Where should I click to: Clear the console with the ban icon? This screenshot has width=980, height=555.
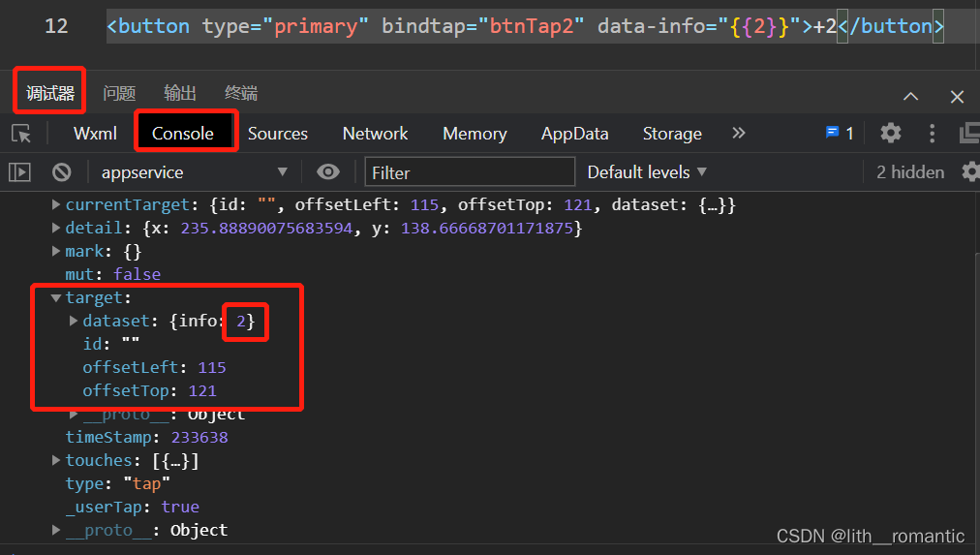tap(61, 171)
